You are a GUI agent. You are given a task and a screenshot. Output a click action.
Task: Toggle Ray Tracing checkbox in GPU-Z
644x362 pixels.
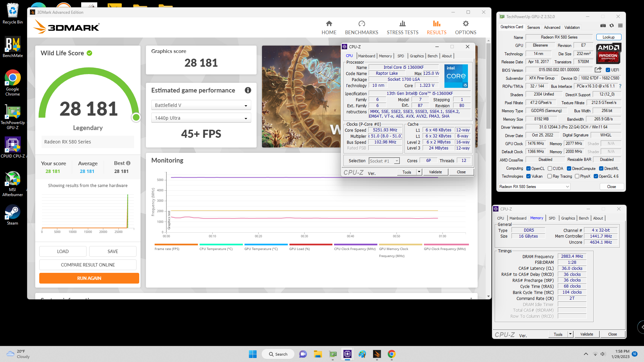coord(549,176)
